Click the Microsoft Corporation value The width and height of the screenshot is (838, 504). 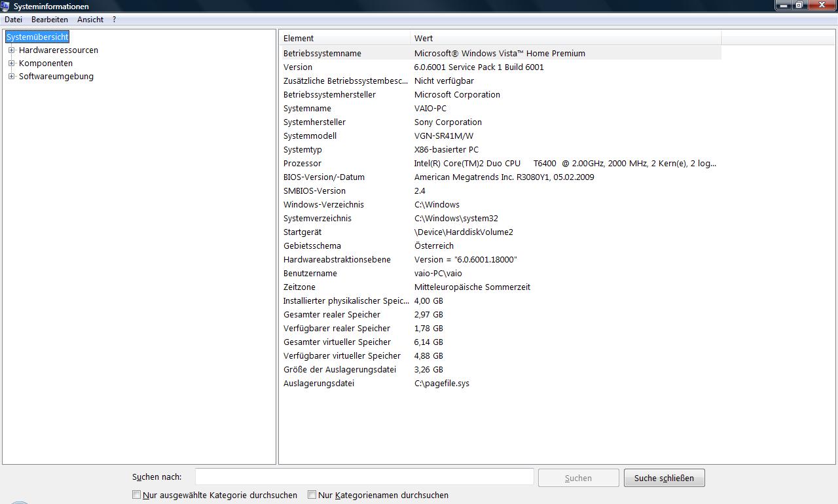point(457,95)
